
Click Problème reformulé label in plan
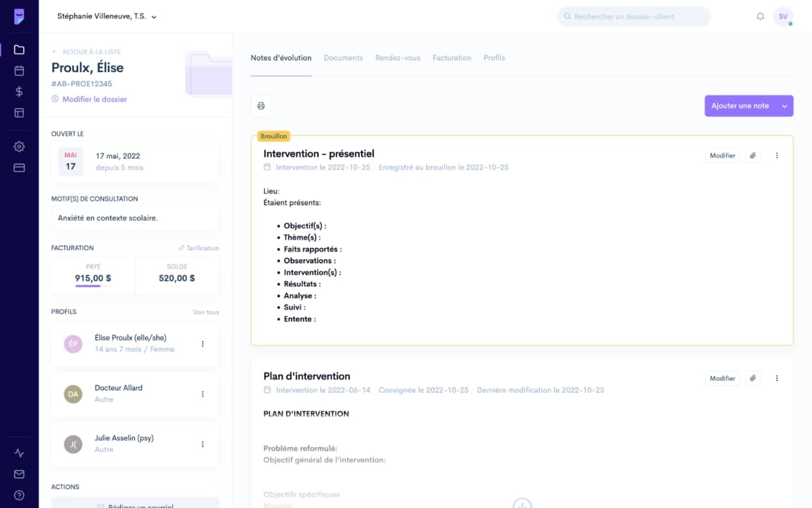coord(300,449)
